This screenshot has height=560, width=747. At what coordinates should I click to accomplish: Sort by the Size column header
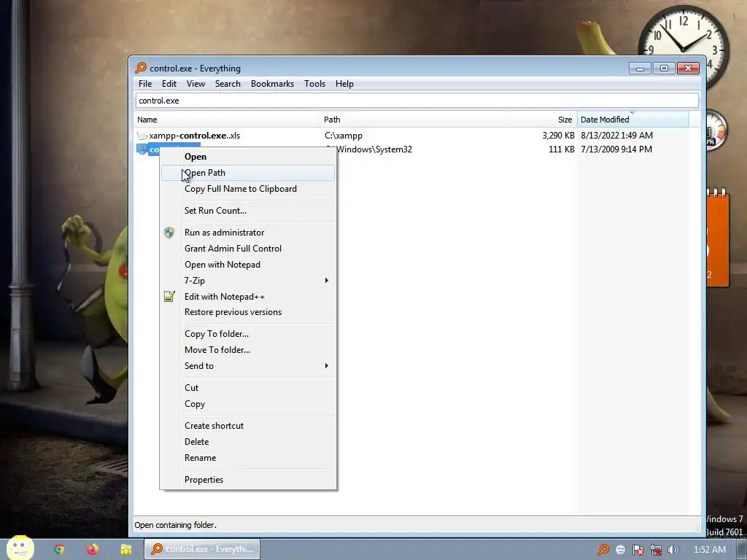tap(542, 120)
